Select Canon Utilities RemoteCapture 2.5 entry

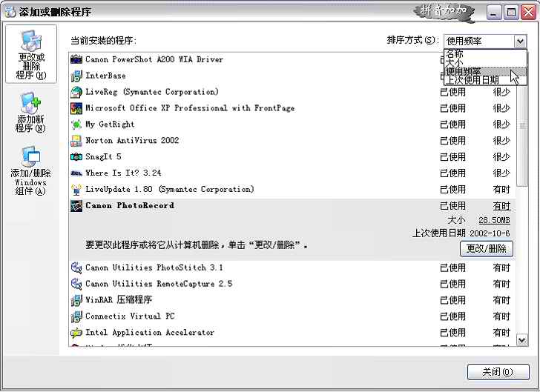click(x=292, y=284)
